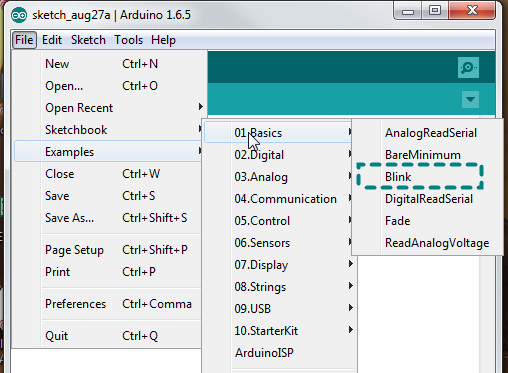
Task: Open the Serial Monitor magnifier icon
Action: click(468, 67)
